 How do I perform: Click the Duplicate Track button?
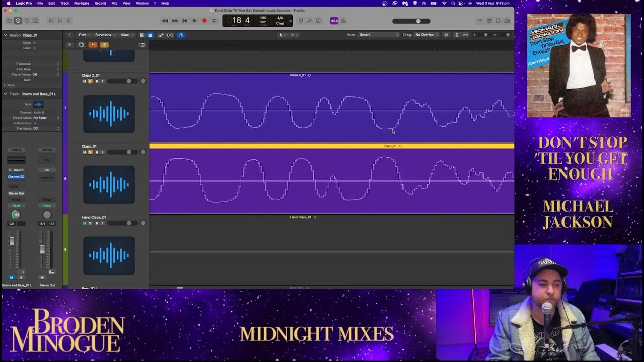tap(81, 45)
